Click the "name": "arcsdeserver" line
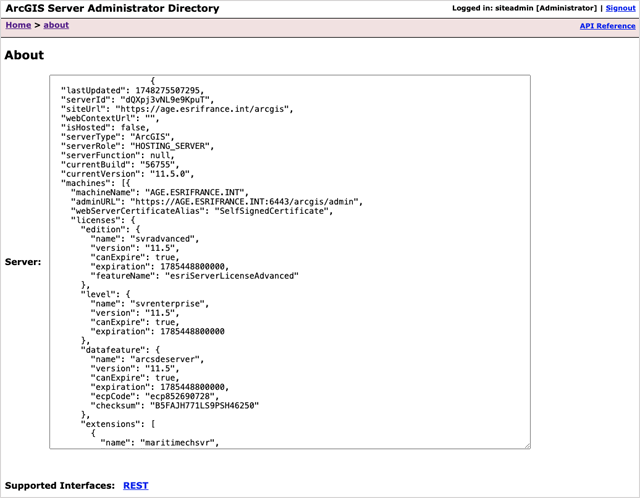640x498 pixels. coord(147,359)
